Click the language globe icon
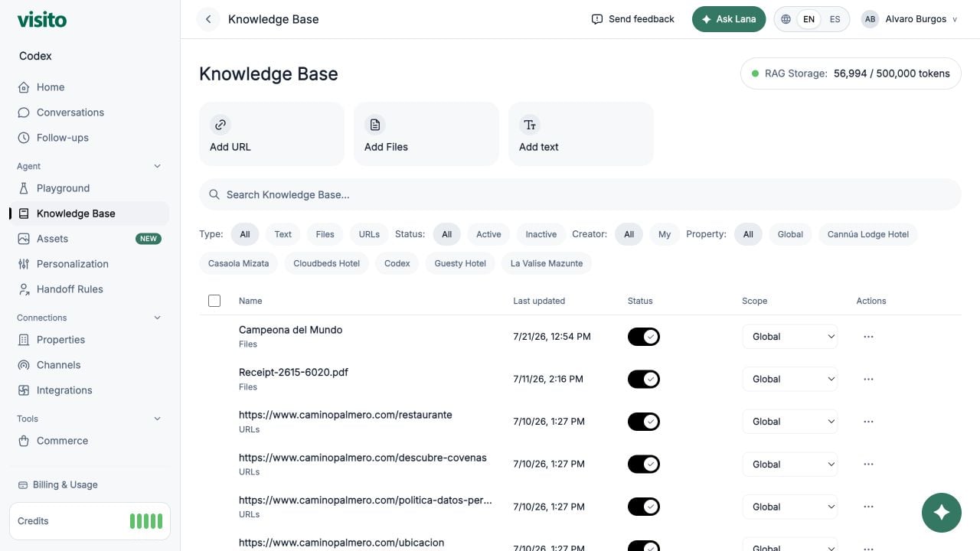 coord(786,19)
